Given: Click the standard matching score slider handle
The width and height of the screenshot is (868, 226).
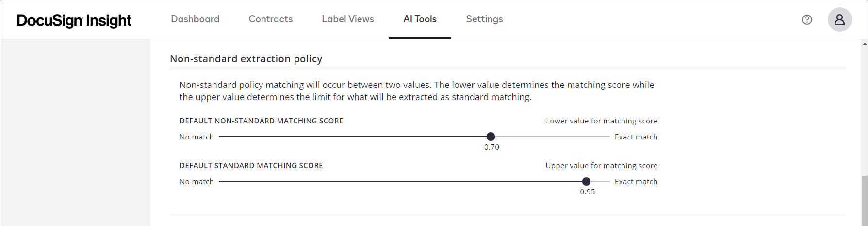Looking at the screenshot, I should [586, 181].
